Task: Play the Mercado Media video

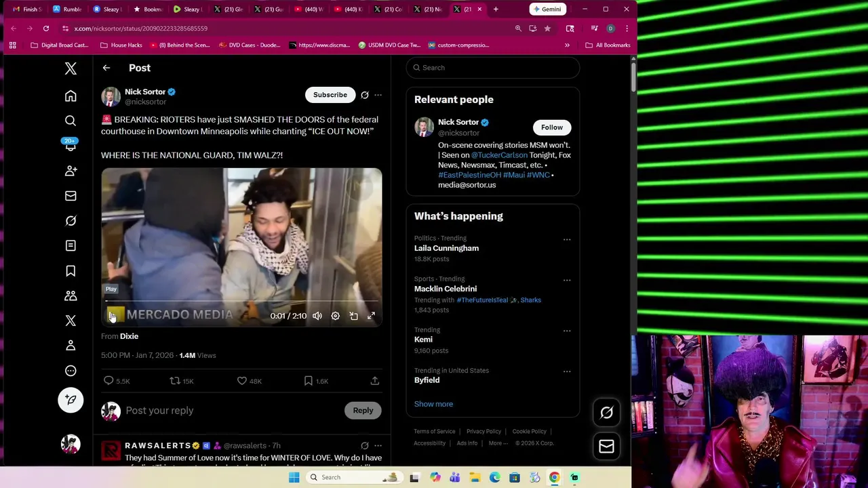Action: point(112,316)
